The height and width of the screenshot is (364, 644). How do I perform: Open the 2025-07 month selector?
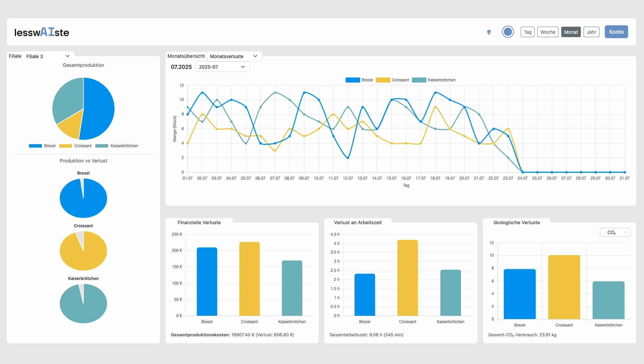pos(222,67)
